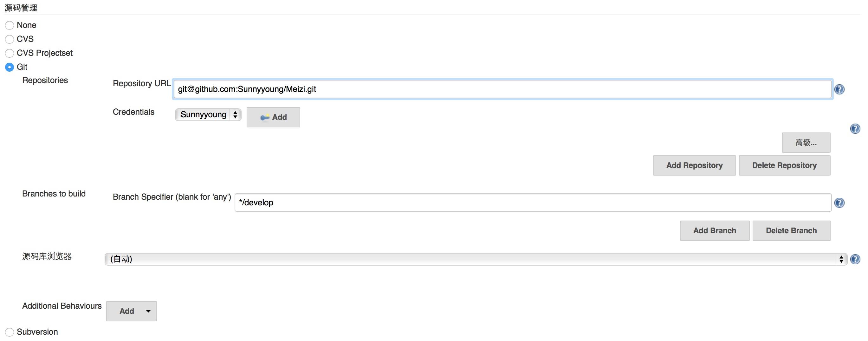Click the Branch Specifier input field
868x341 pixels.
point(532,203)
